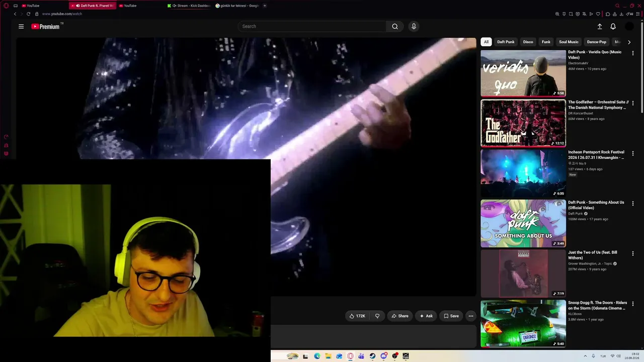
Task: Click the YouTube search input field
Action: pyautogui.click(x=312, y=27)
